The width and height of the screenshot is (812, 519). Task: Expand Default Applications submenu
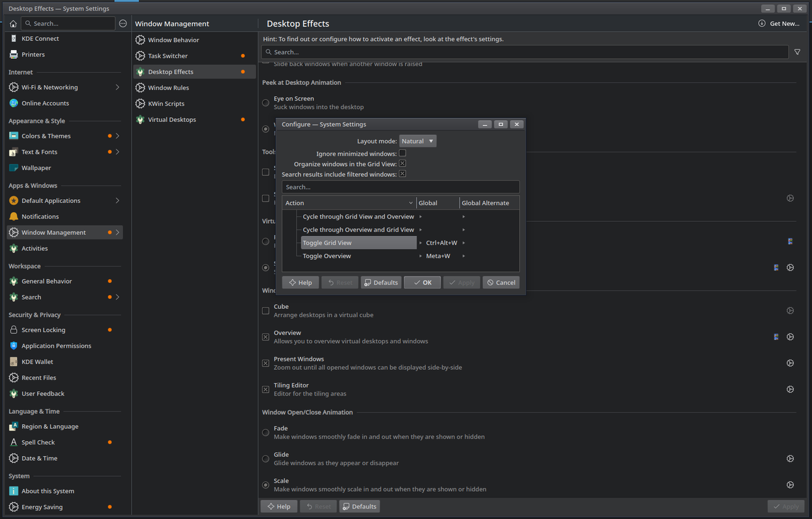pos(117,200)
